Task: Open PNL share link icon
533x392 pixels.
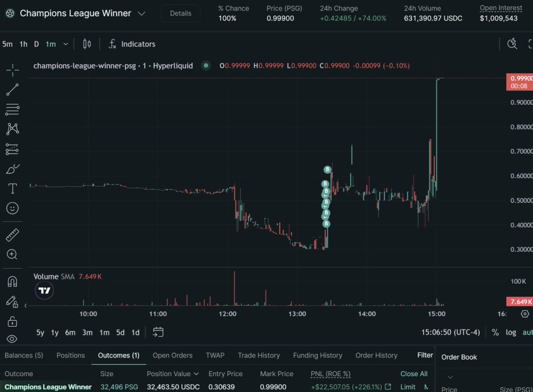Action: tap(388, 387)
